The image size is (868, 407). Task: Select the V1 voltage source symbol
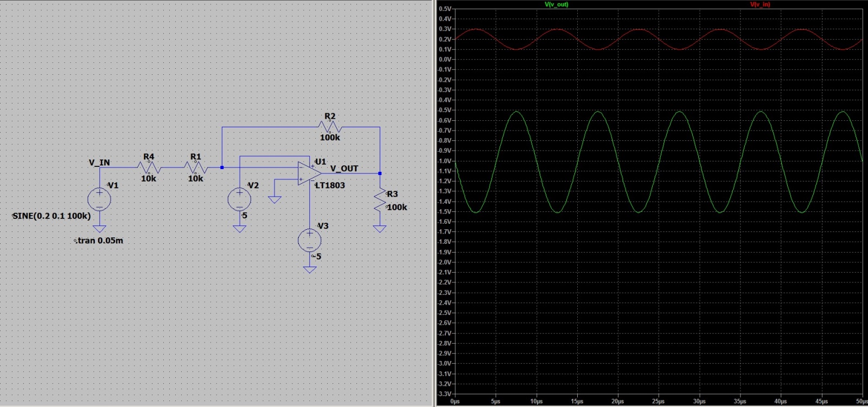point(100,199)
